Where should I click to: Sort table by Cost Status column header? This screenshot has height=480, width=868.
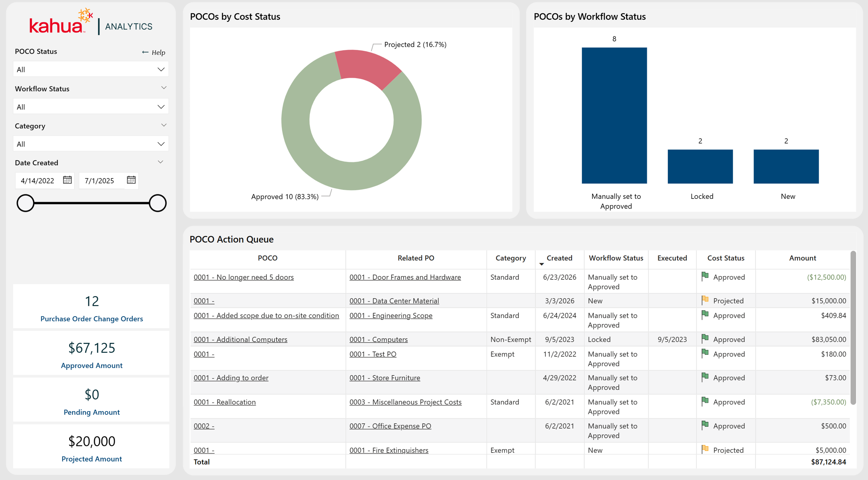coord(726,258)
